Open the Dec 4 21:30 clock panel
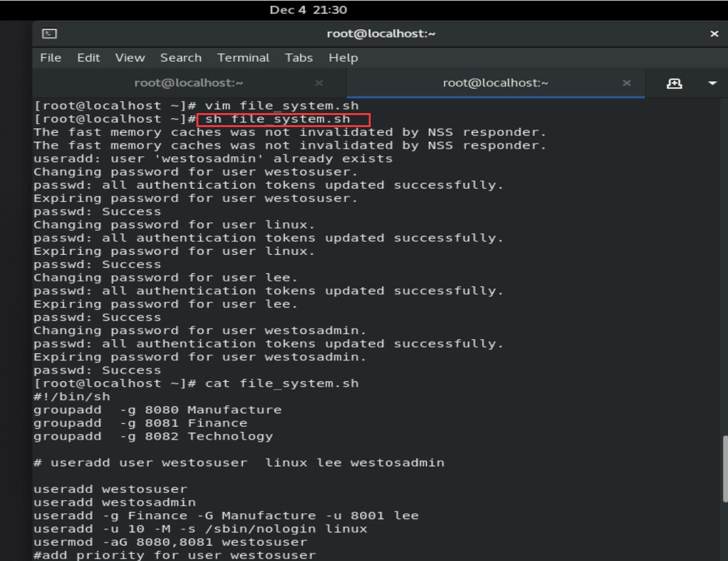The image size is (728, 561). [x=308, y=10]
